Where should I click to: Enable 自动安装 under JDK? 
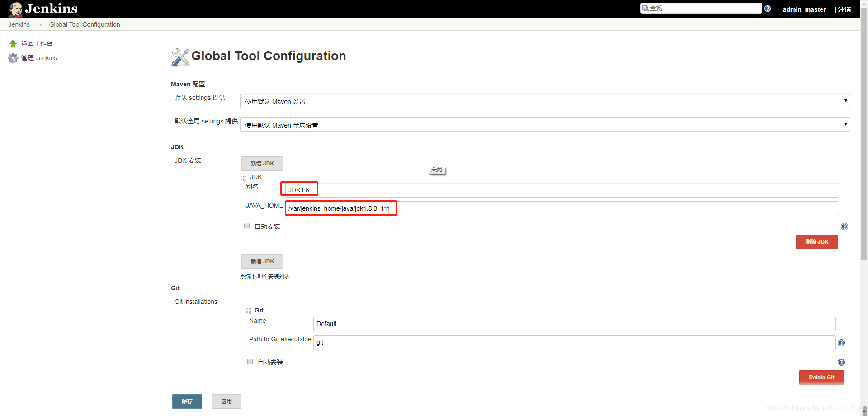[247, 226]
